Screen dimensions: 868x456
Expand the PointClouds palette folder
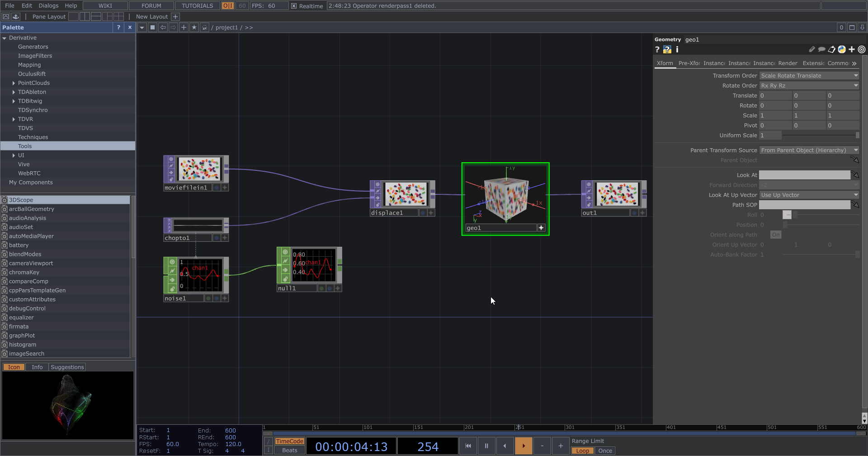coord(14,83)
